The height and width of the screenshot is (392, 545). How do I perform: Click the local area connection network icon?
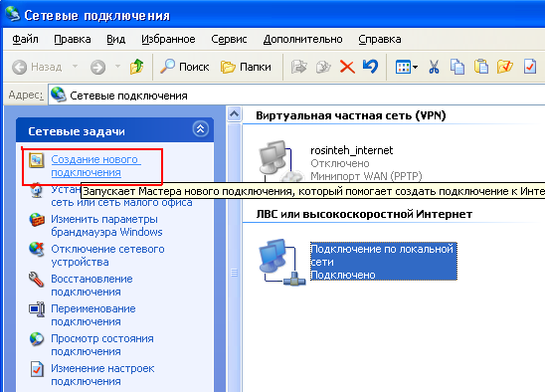coord(281,262)
